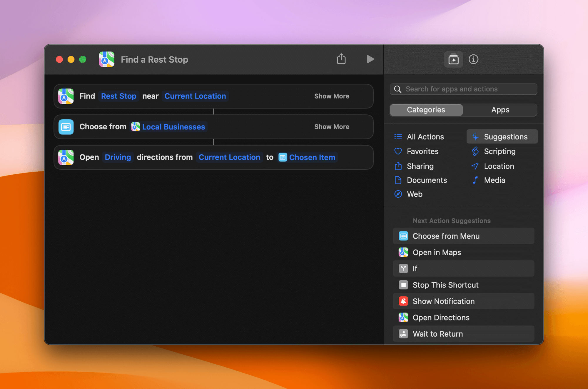Click the If suggestion branch icon
Screen dimensions: 588x389
tap(403, 268)
